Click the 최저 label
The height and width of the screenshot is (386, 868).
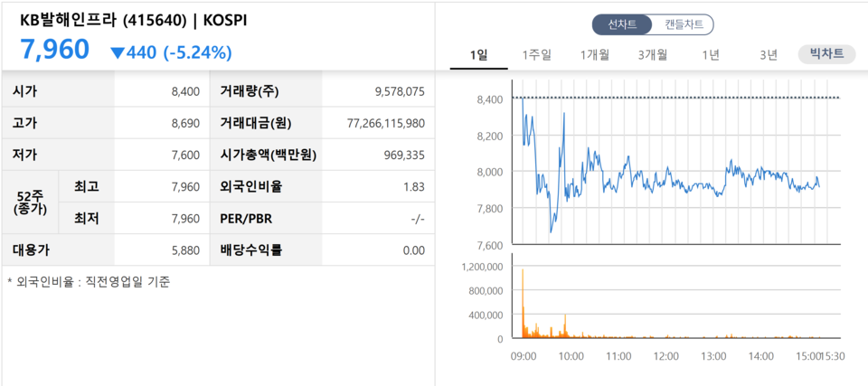[87, 219]
